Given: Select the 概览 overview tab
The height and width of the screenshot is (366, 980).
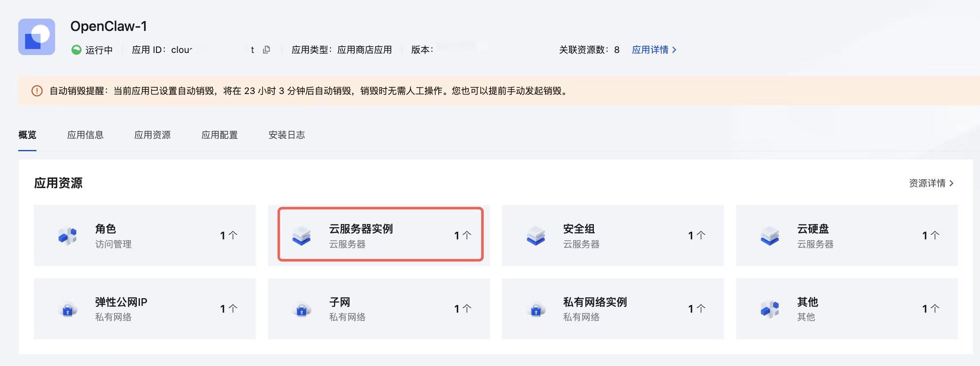Looking at the screenshot, I should (x=28, y=135).
